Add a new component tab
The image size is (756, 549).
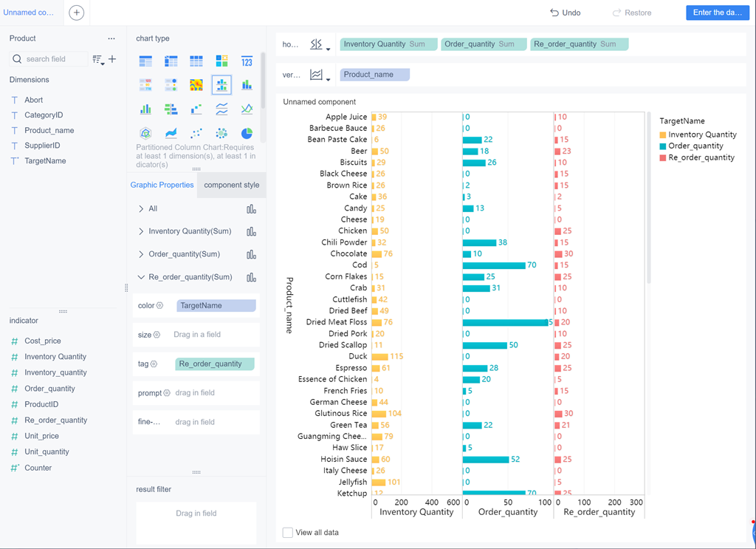coord(76,13)
